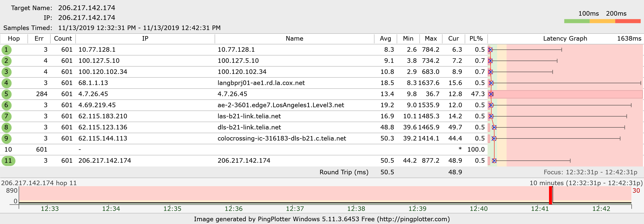Click the green hop 1 circle icon
Viewport: 644px width, 224px height.
[6, 50]
